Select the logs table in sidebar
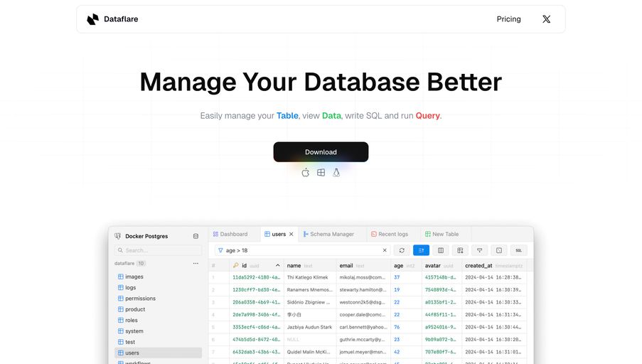 tap(158, 287)
